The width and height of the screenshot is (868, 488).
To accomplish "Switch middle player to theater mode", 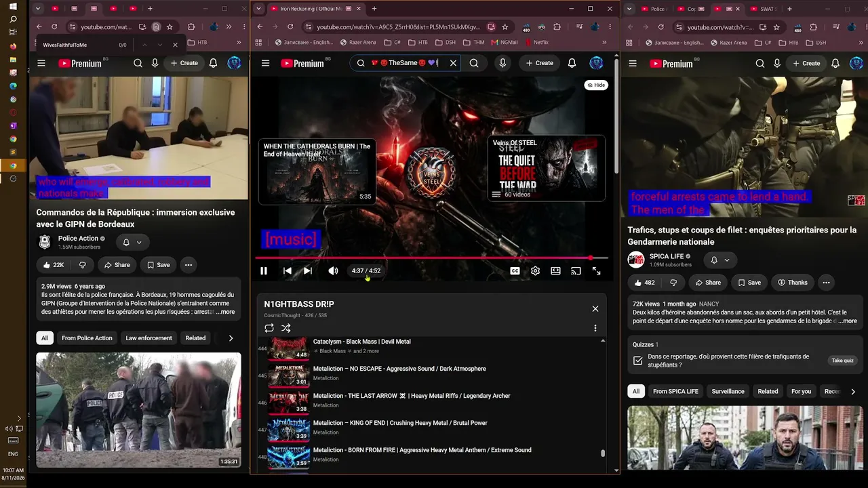I will click(x=555, y=271).
